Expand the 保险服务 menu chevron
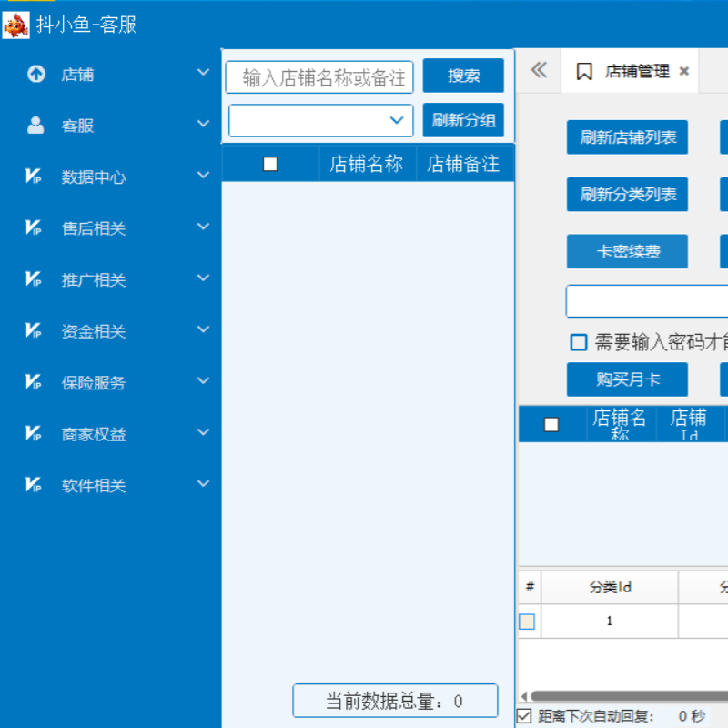 tap(203, 380)
